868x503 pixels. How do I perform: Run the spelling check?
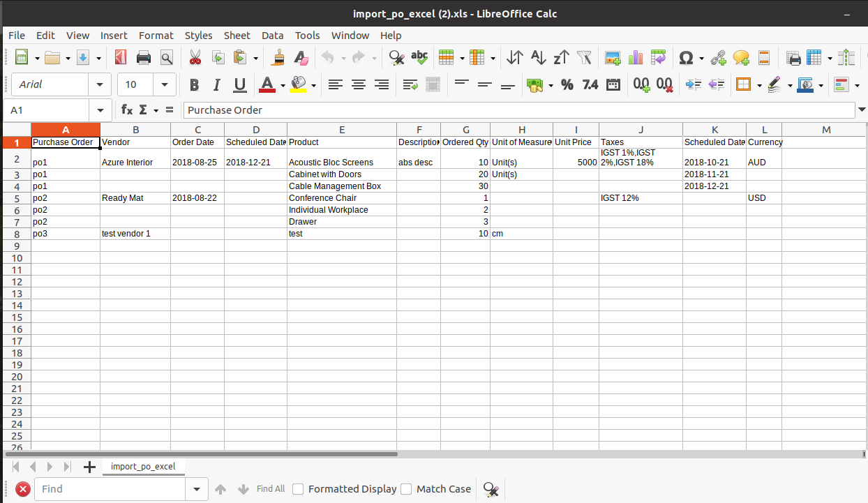click(419, 57)
